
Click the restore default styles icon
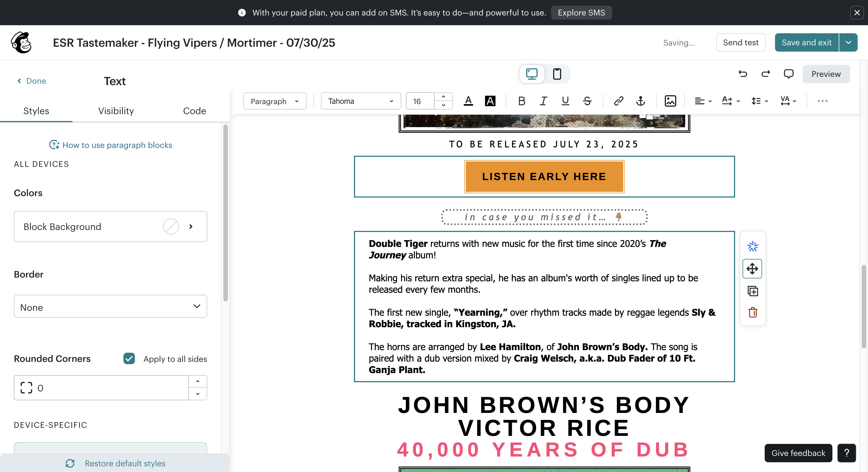[x=70, y=463]
